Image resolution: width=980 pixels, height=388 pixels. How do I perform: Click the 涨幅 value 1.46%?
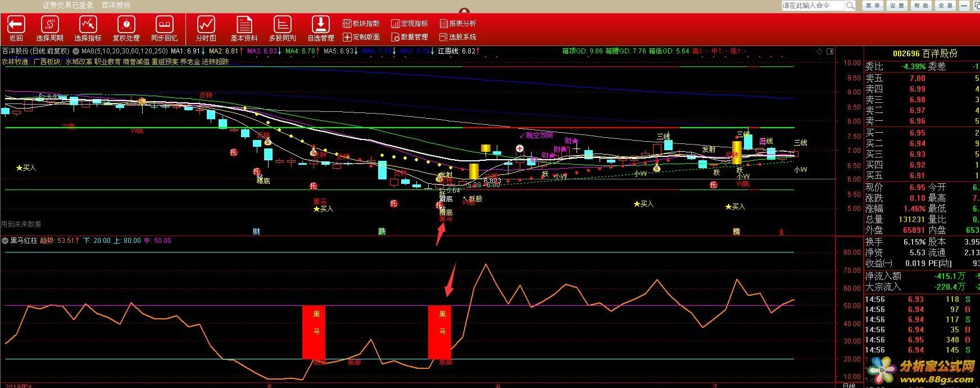coord(914,209)
